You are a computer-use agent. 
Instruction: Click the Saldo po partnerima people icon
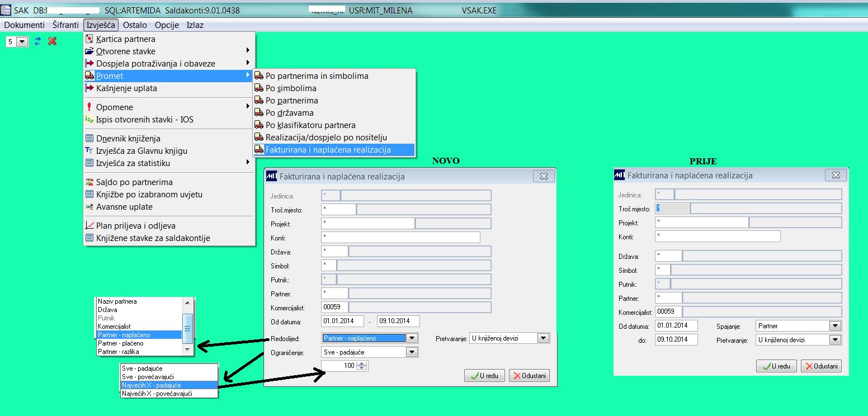(x=89, y=182)
